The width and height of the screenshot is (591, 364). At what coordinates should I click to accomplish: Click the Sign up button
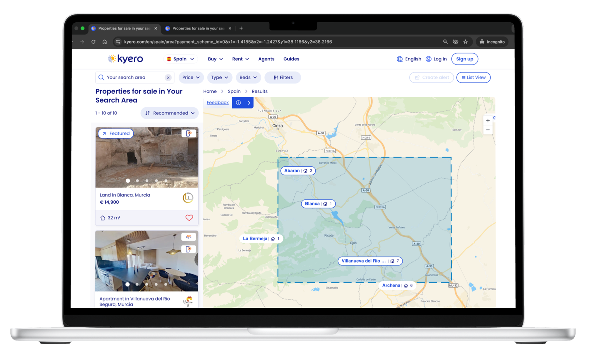pyautogui.click(x=464, y=59)
